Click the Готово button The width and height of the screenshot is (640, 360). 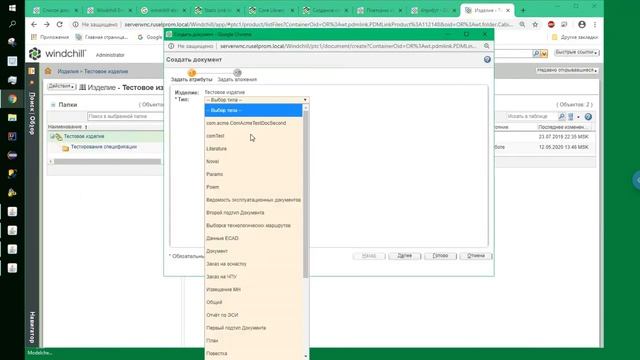(x=440, y=256)
